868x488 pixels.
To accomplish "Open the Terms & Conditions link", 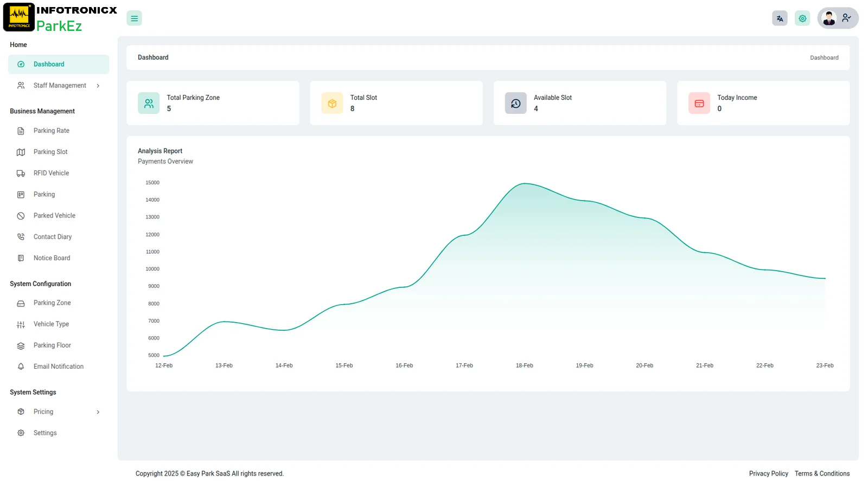I will (822, 473).
